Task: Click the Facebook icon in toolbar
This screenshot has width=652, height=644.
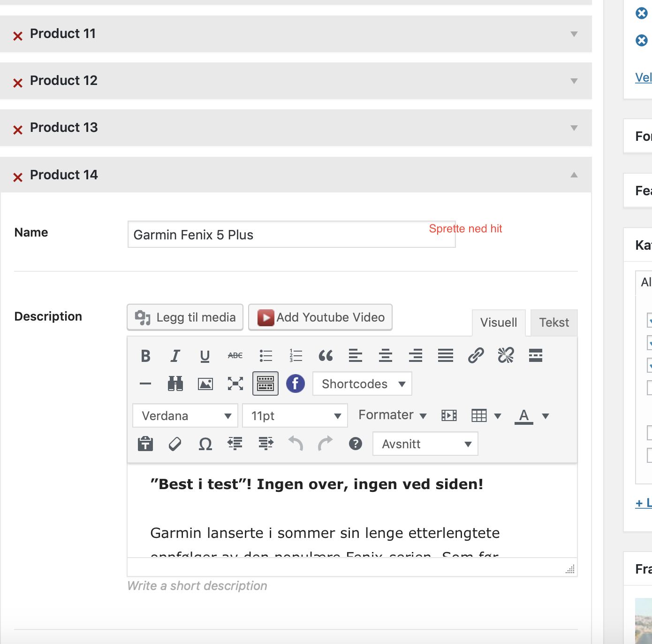Action: [296, 384]
